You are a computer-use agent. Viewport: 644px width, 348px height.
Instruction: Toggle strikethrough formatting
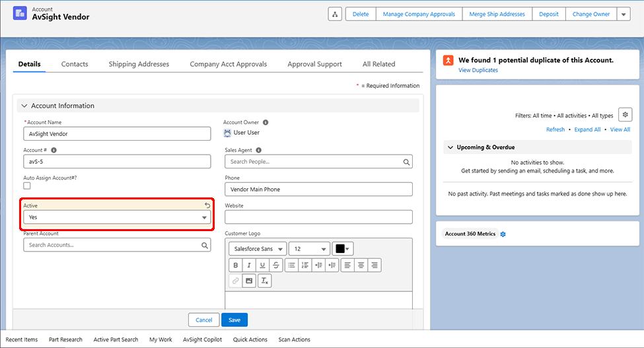pos(276,265)
